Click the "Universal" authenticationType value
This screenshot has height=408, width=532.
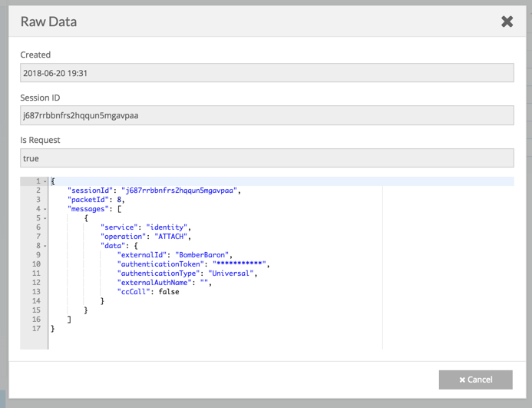point(232,274)
